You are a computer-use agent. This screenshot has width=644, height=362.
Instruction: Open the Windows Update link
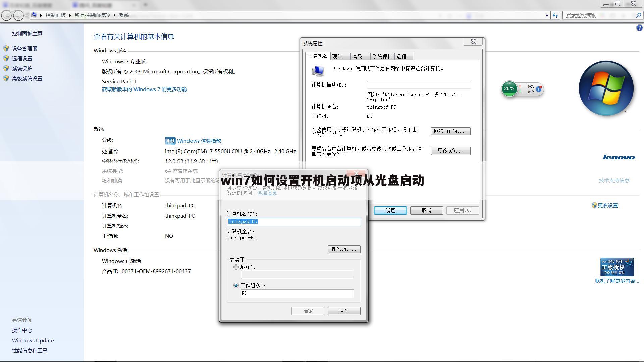(33, 340)
